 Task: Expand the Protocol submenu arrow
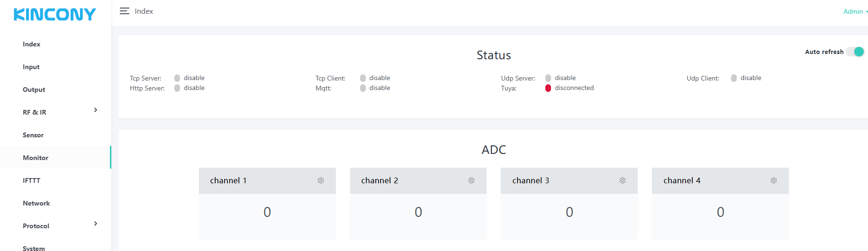(96, 224)
